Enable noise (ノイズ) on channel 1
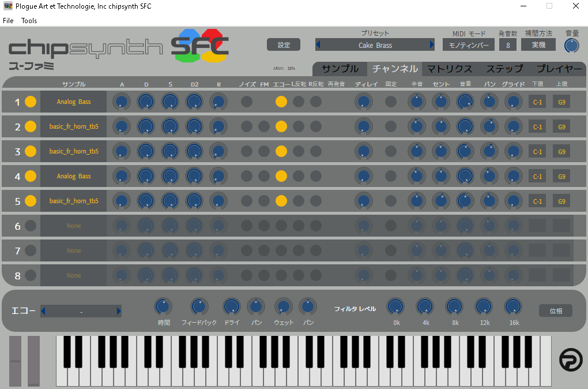588x389 pixels. point(246,102)
